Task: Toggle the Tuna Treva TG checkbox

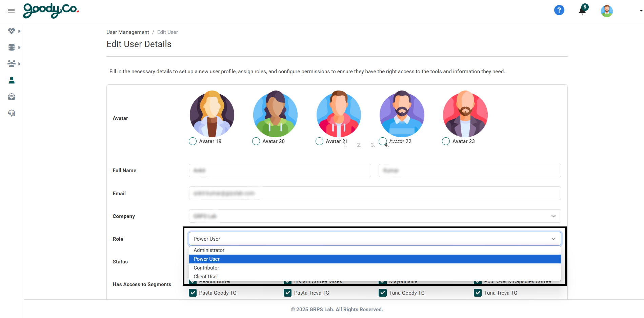Action: point(478,293)
